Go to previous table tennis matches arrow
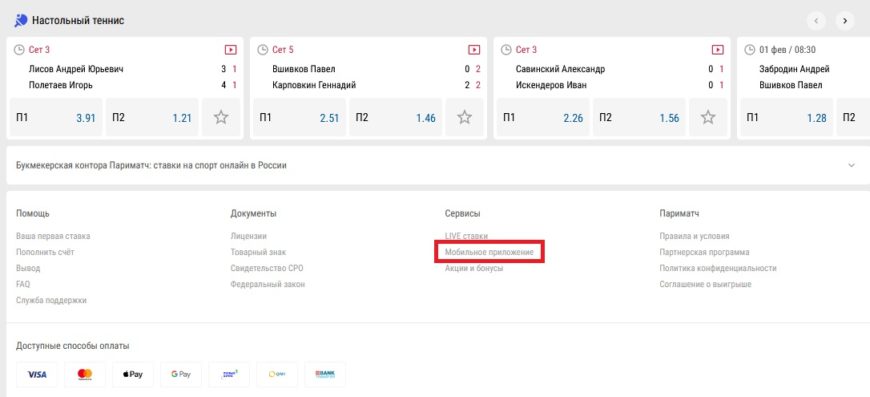This screenshot has height=397, width=870. pyautogui.click(x=816, y=21)
